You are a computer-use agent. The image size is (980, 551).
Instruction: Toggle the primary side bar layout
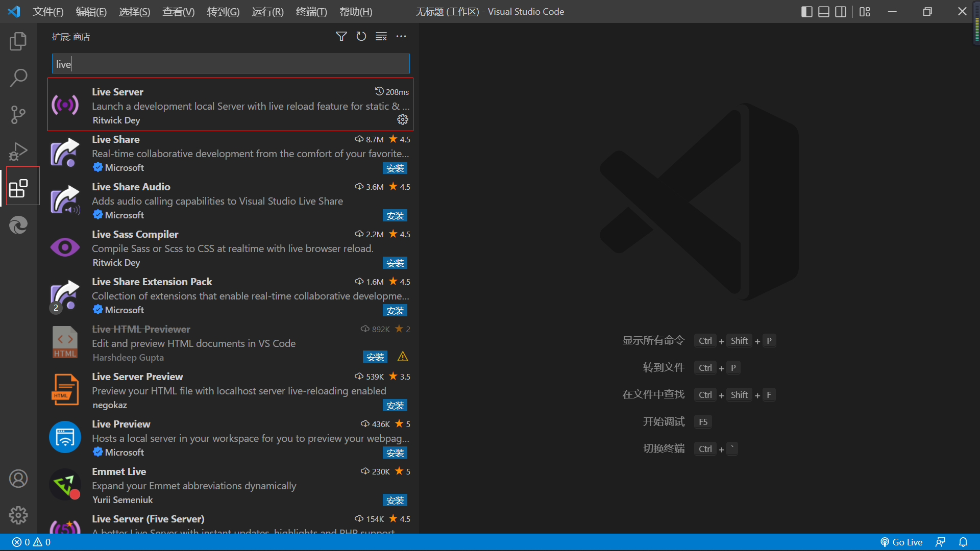tap(807, 12)
